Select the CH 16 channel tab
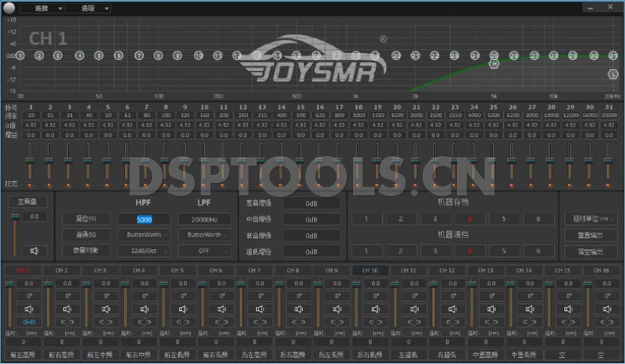The width and height of the screenshot is (625, 364). coord(601,270)
